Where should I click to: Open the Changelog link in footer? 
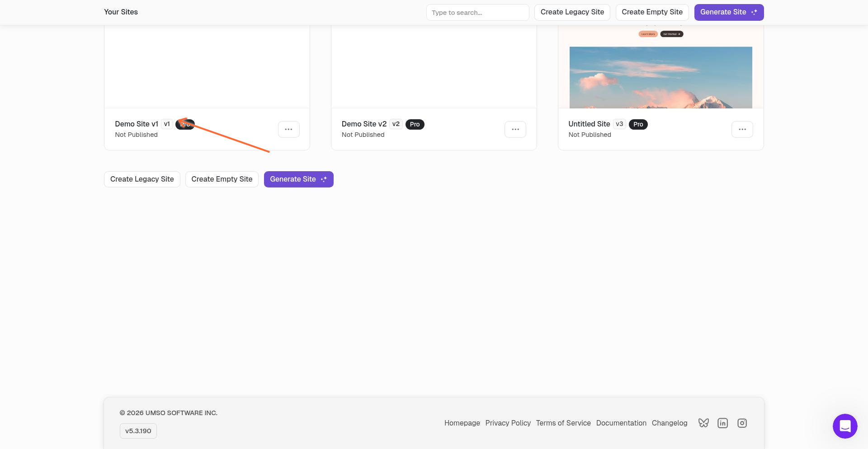(x=670, y=423)
